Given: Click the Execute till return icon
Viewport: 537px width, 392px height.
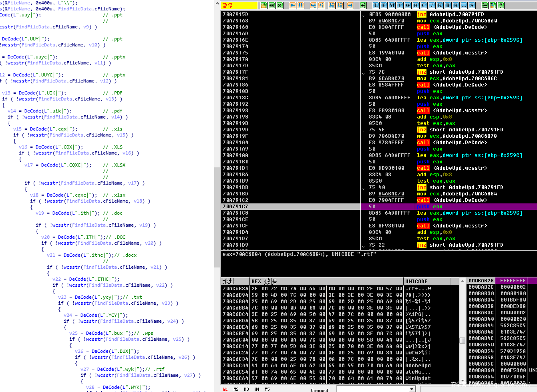Looking at the screenshot, I should pos(350,5).
